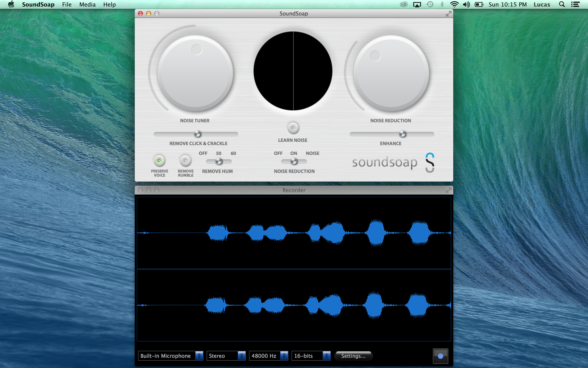Enter fullscreen for the SoundSoap window
The height and width of the screenshot is (368, 588).
point(449,14)
